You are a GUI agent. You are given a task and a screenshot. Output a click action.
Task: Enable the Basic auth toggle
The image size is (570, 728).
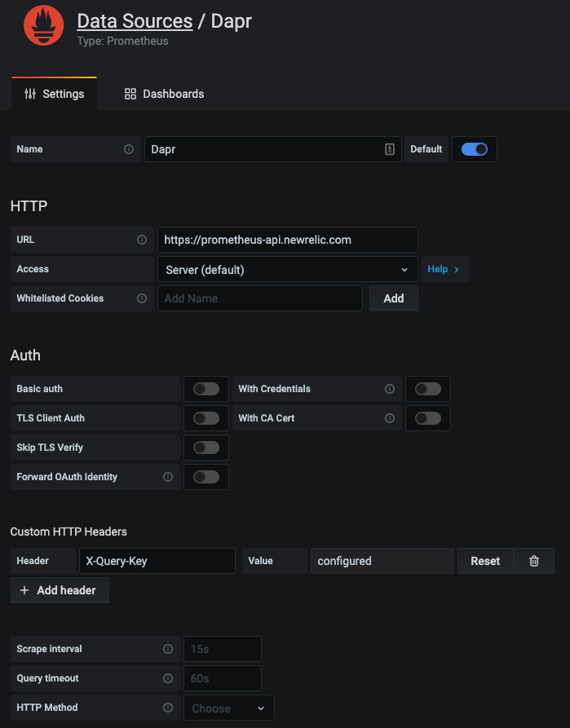pos(205,389)
